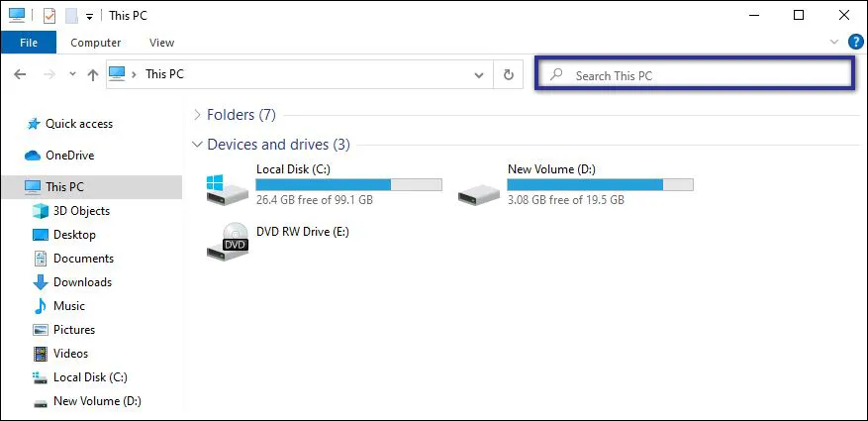Click the Local Disk (C:) usage bar
Viewport: 868px width, 421px height.
pyautogui.click(x=348, y=185)
